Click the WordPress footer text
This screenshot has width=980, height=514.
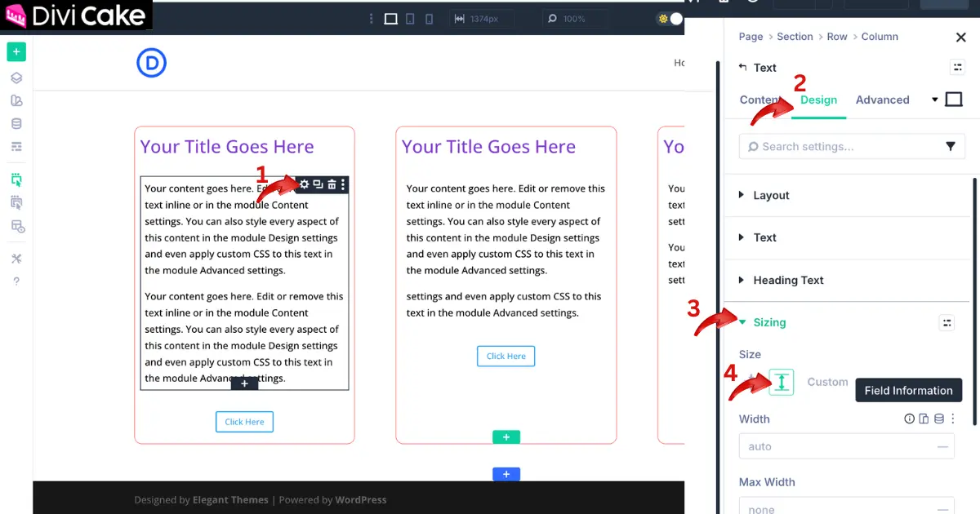click(x=360, y=499)
